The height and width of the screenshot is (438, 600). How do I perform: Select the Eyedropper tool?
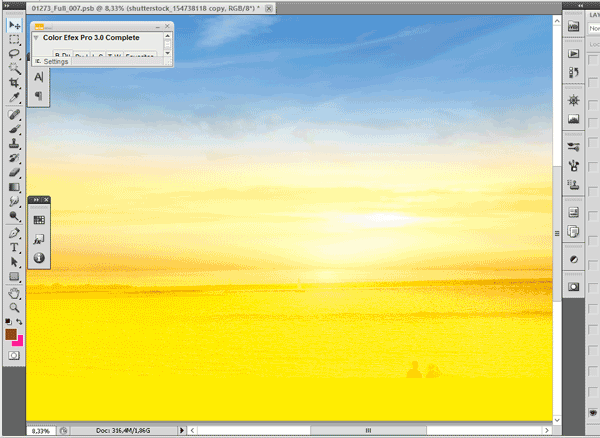tap(14, 97)
